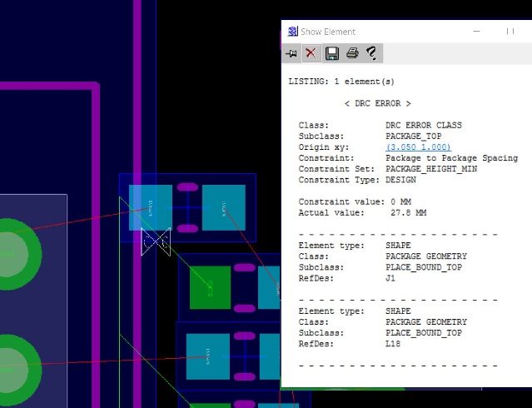532x408 pixels.
Task: Click the Show Element window app icon
Action: 292,32
